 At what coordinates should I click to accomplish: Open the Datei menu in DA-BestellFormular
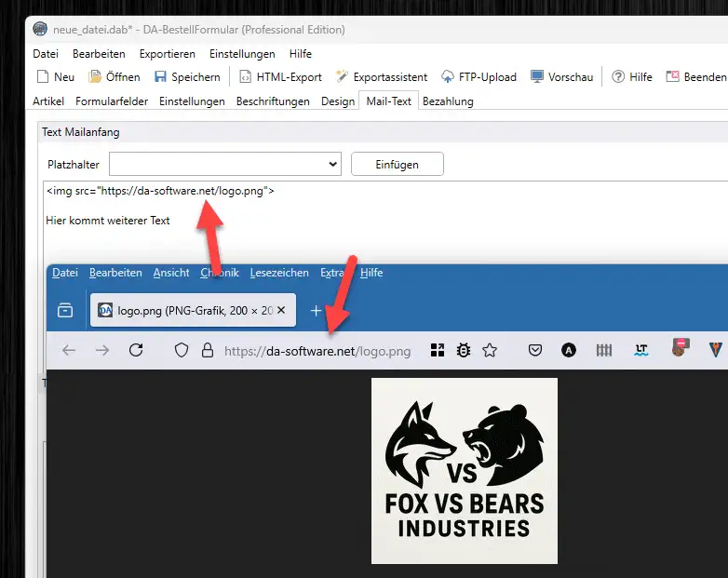[46, 54]
